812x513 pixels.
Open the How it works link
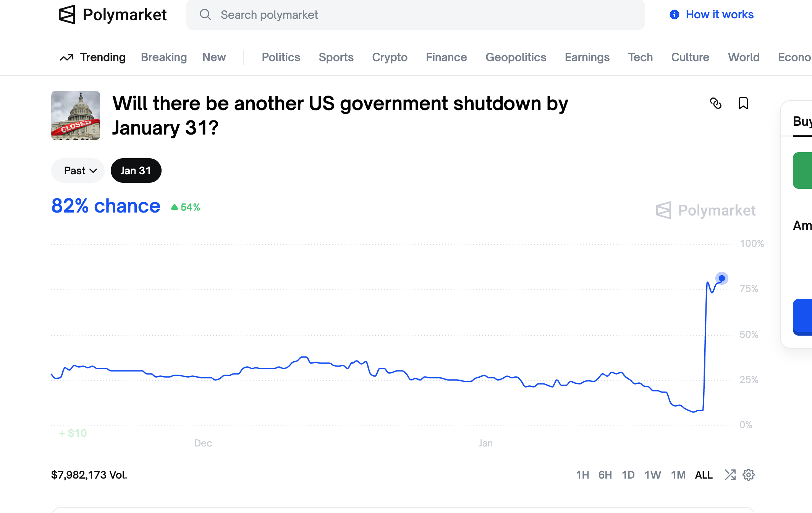click(719, 14)
